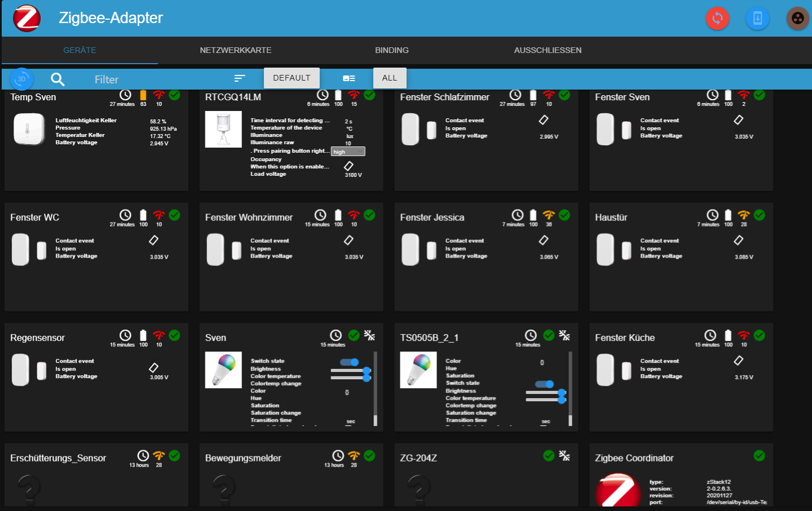Click the green check on Regensensor card
This screenshot has height=511, width=812.
point(175,335)
